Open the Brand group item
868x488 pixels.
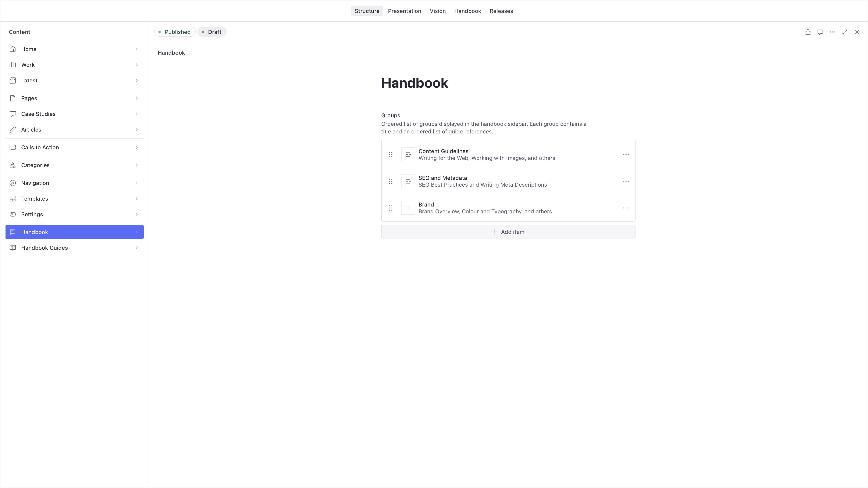point(508,208)
